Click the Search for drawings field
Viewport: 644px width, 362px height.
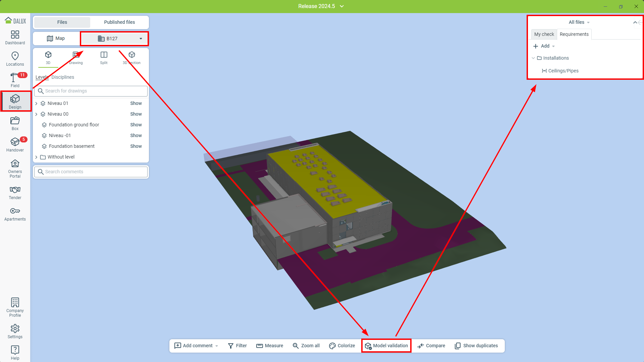point(91,91)
